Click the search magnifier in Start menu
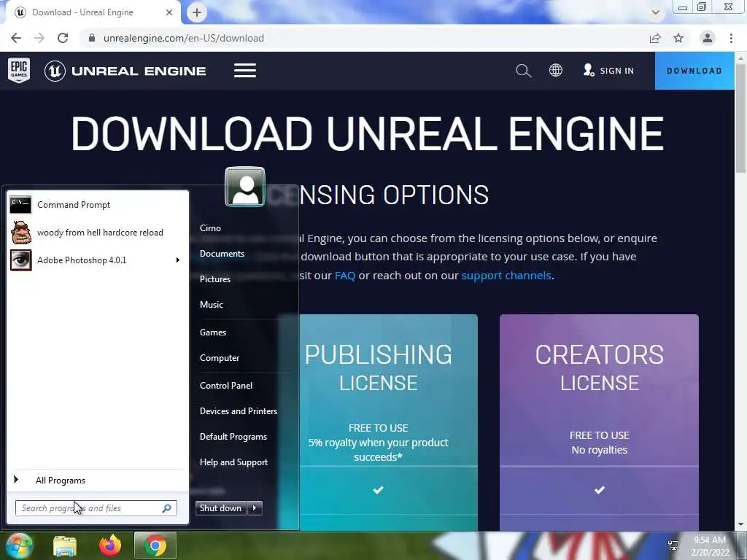Screen dimensions: 747x560 (167, 508)
